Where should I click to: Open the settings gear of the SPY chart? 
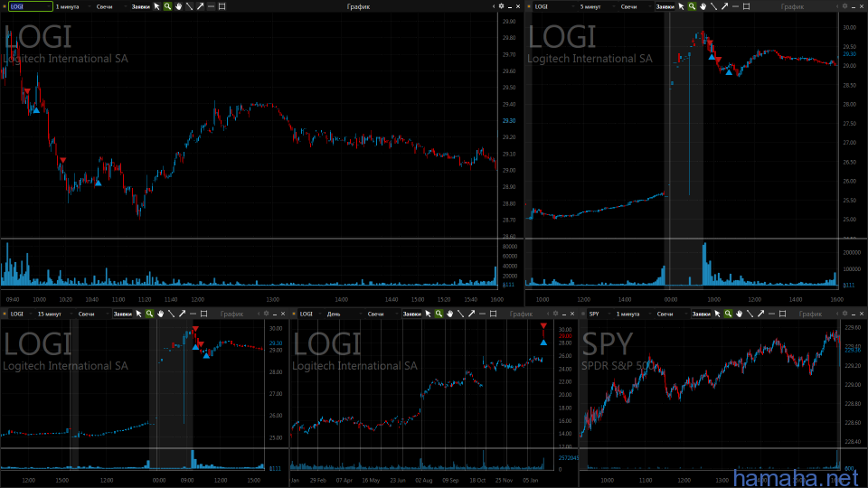845,314
